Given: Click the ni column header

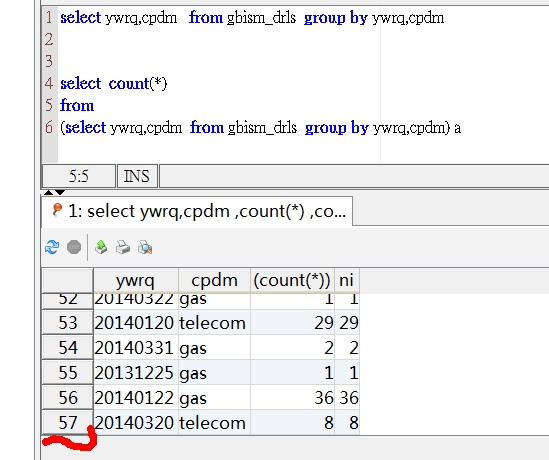Looking at the screenshot, I should pyautogui.click(x=347, y=280).
